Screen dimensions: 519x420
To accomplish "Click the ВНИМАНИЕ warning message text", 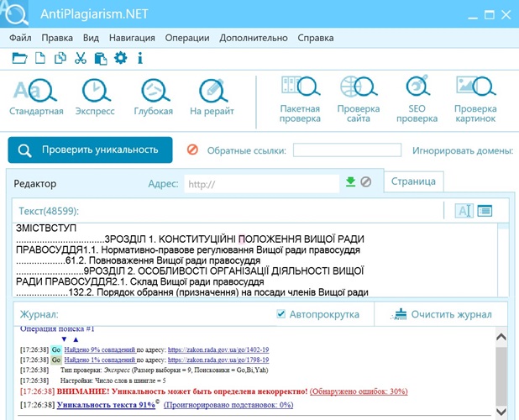I will 182,391.
